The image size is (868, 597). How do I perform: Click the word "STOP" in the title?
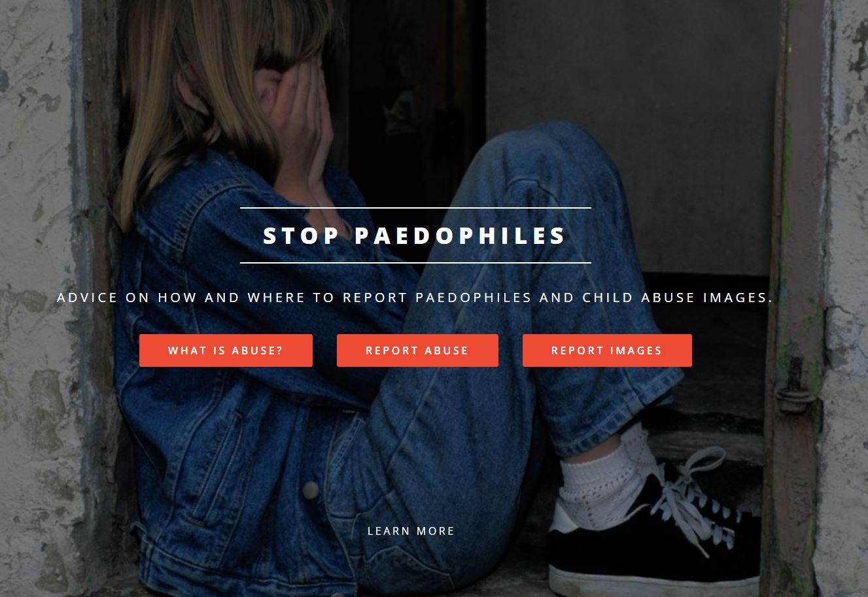click(x=302, y=235)
